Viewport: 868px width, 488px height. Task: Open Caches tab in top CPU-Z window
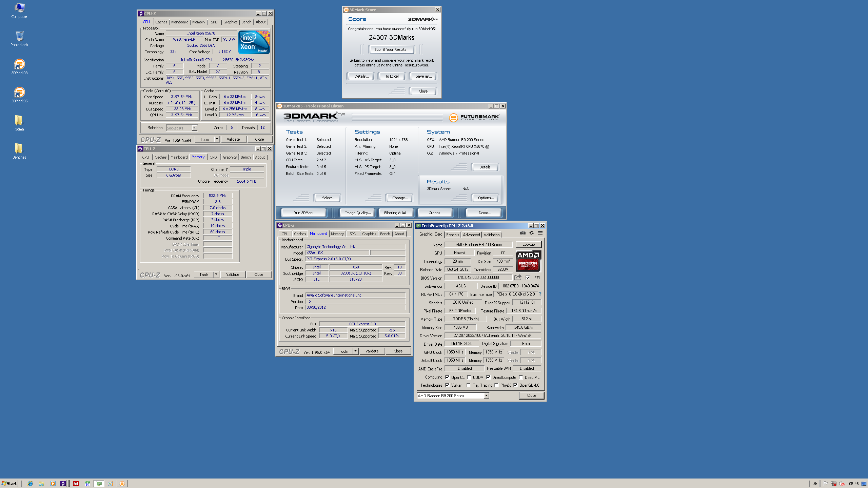coord(161,22)
